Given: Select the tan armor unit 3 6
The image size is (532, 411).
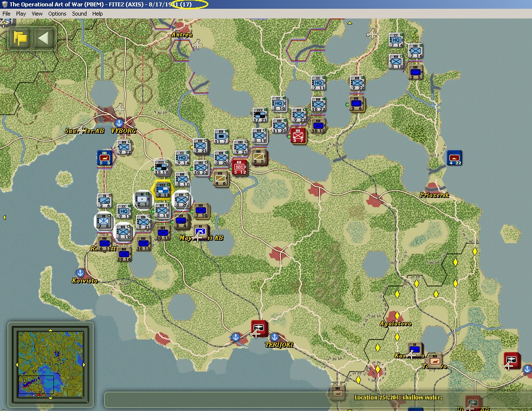Looking at the screenshot, I should (x=357, y=104).
